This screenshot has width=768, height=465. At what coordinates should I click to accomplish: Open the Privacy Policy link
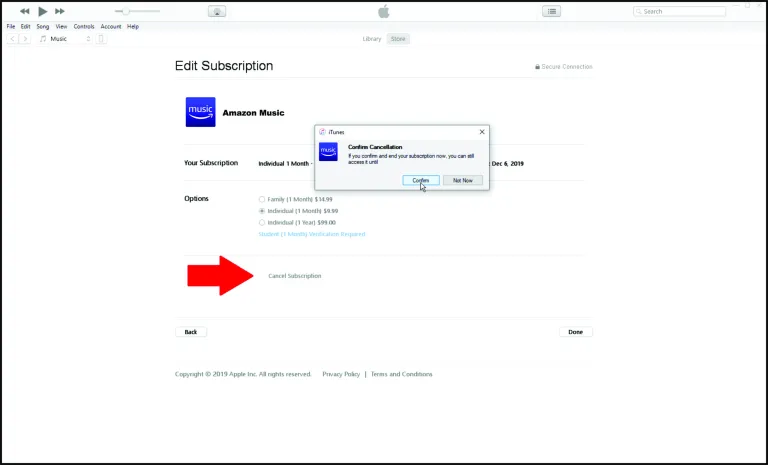(341, 374)
